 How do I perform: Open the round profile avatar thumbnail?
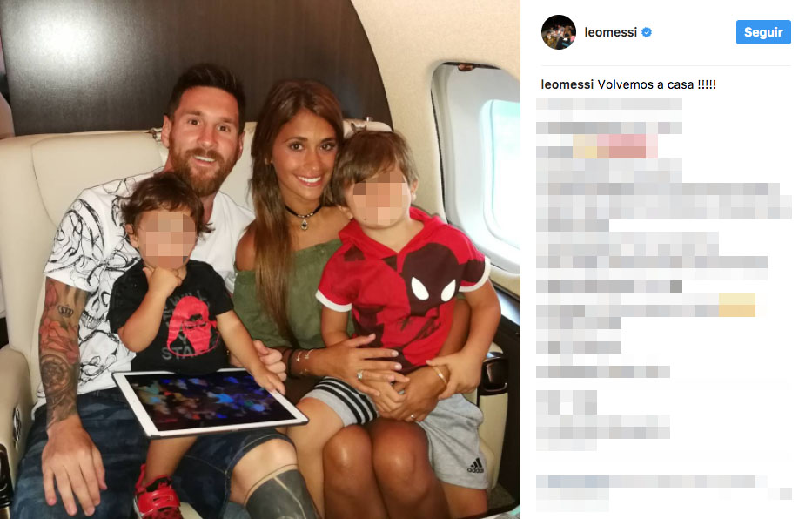click(559, 32)
